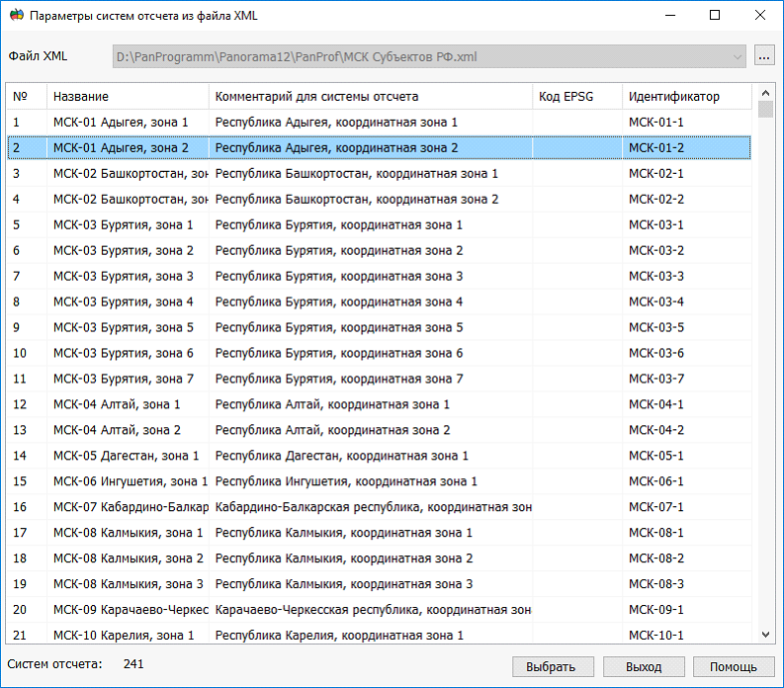
Task: Expand the XML file path dropdown
Action: point(737,57)
